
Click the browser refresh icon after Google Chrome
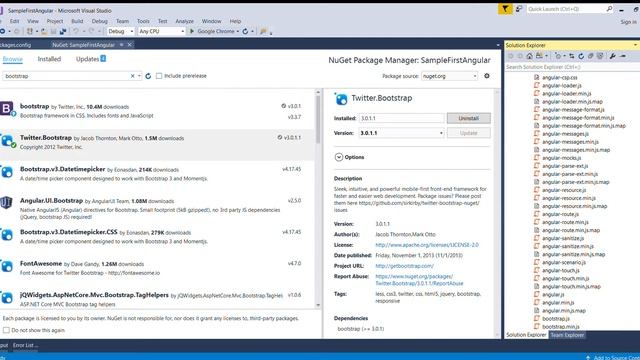(245, 31)
